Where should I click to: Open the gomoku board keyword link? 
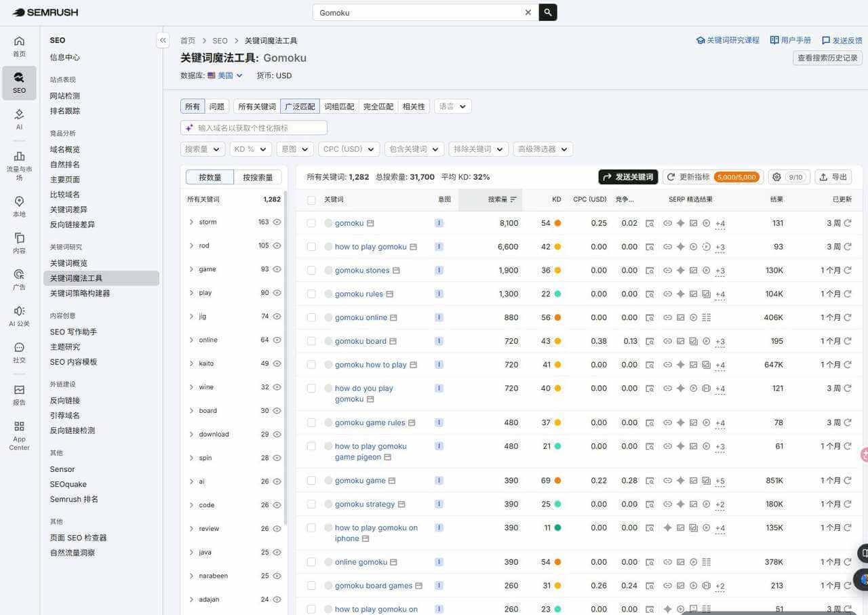(x=361, y=341)
